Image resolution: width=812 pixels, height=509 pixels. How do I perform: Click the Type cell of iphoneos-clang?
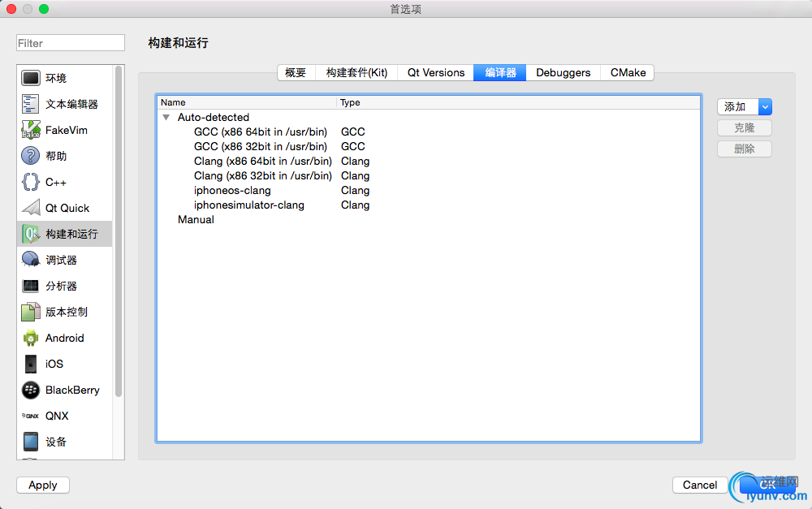tap(356, 191)
